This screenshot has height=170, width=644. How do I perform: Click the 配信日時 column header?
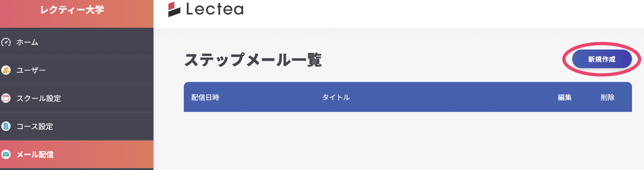205,97
